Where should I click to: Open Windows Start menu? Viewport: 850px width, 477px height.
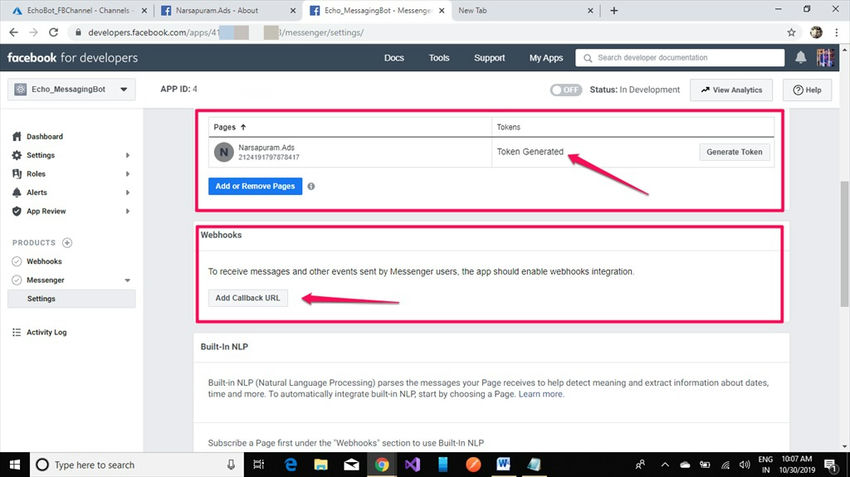(15, 465)
